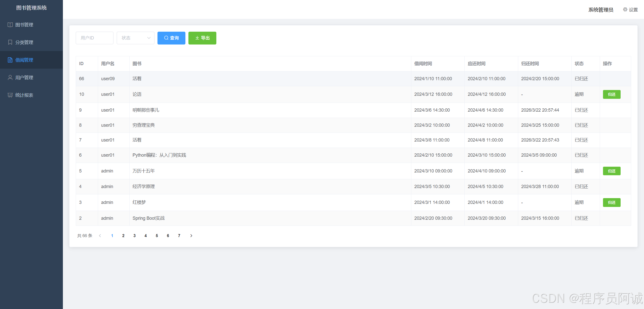644x309 pixels.
Task: Click the magnifier icon in 查询 button
Action: [x=166, y=38]
